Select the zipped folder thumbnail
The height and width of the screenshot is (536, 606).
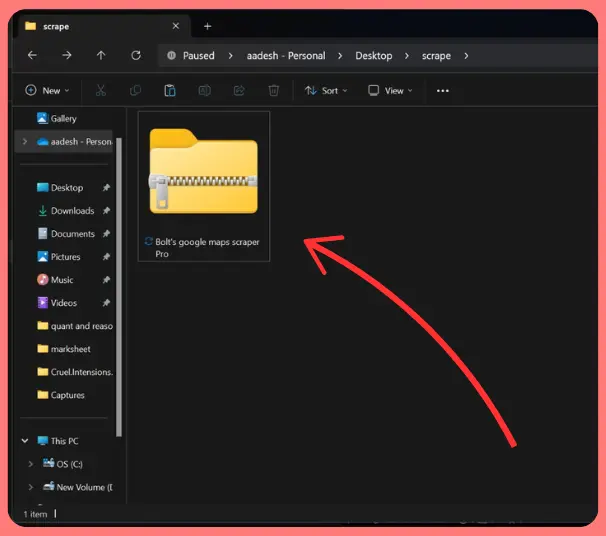(203, 171)
